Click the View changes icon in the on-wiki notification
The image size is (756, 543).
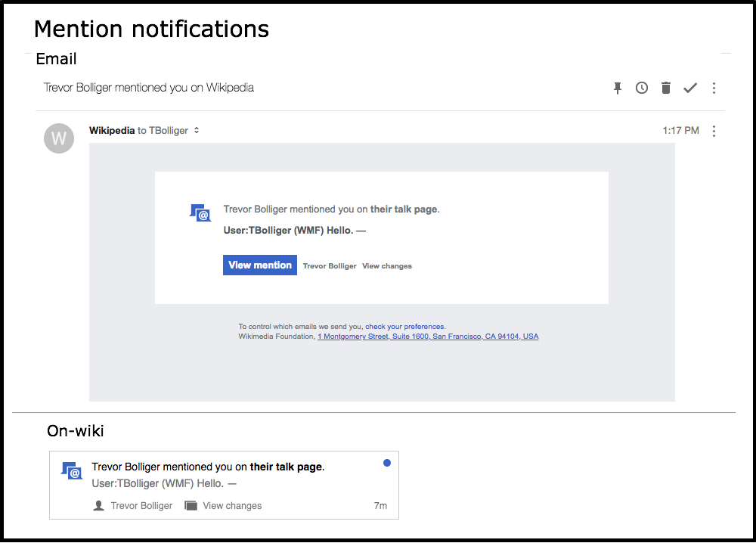coord(191,505)
